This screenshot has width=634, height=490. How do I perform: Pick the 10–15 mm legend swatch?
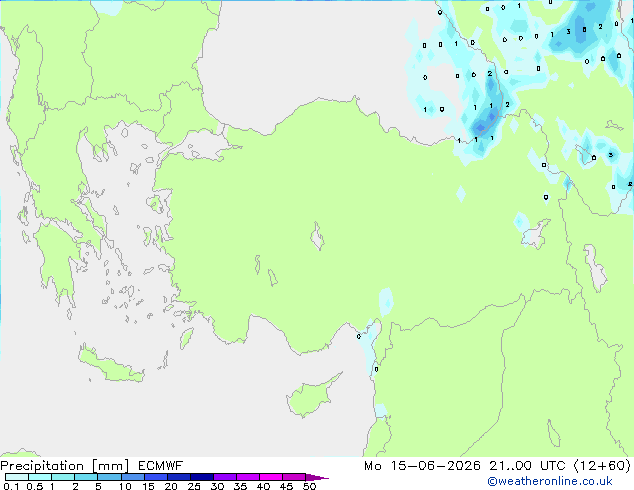click(132, 477)
